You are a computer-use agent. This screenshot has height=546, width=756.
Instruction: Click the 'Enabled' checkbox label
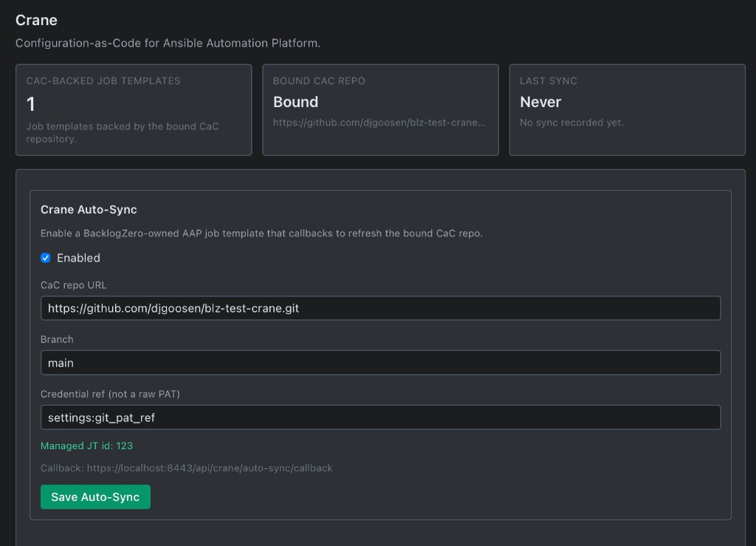[x=78, y=258]
